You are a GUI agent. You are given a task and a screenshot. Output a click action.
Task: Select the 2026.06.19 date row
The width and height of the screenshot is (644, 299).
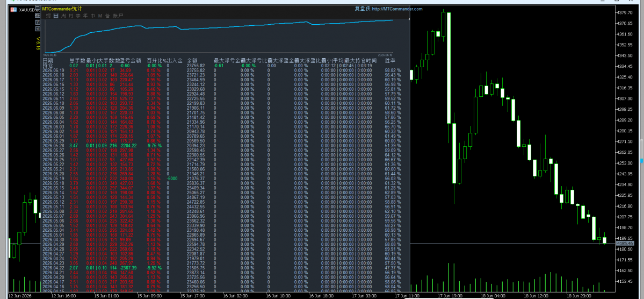pos(54,70)
